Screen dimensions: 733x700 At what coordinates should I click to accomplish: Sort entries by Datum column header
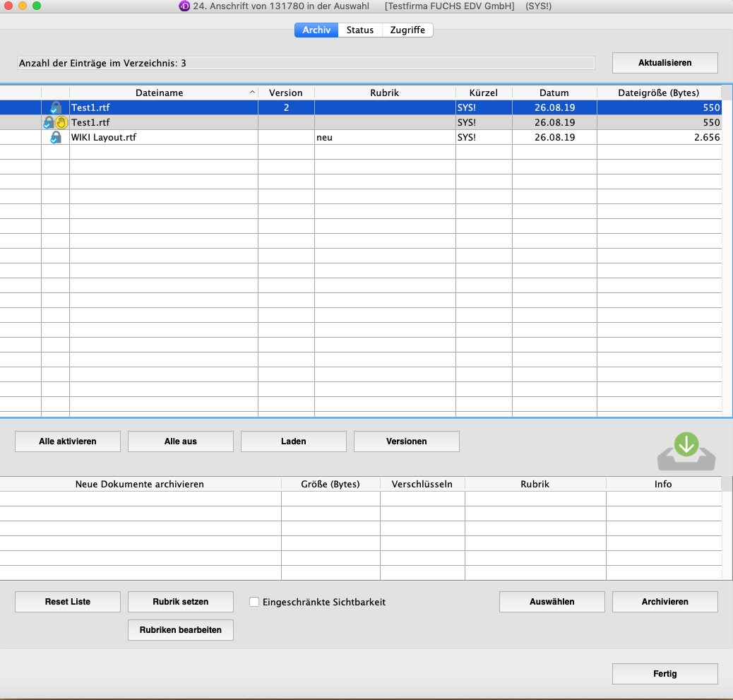pos(554,93)
